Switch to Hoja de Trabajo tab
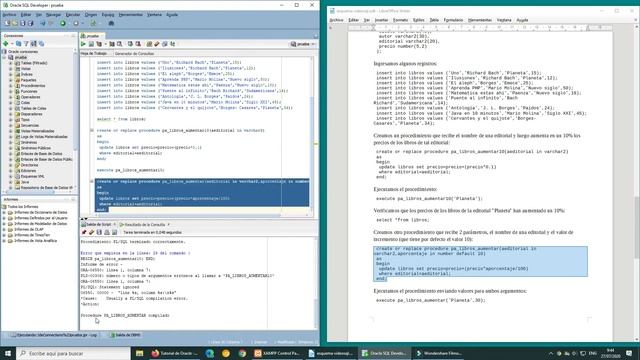640x360 pixels. (93, 53)
